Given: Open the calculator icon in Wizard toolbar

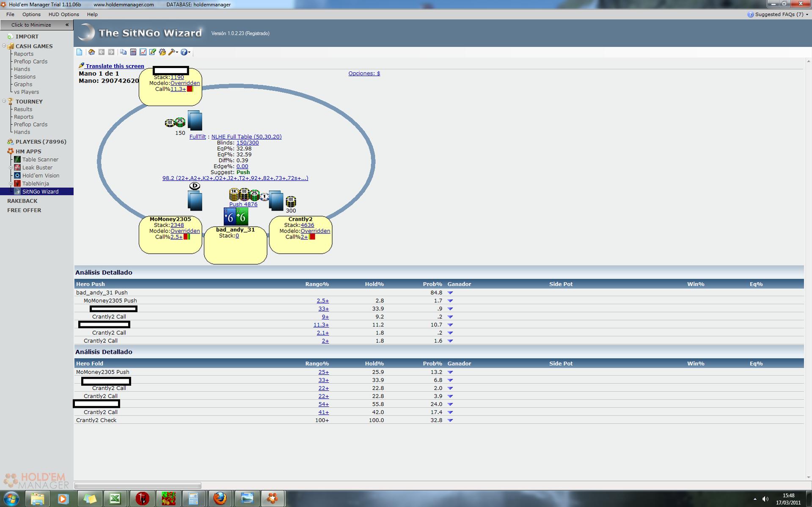Looking at the screenshot, I should 133,52.
